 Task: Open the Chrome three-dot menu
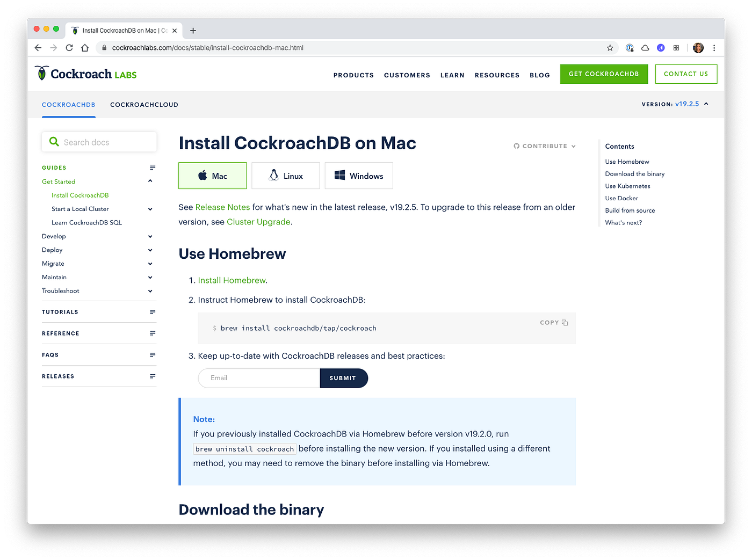tap(714, 48)
